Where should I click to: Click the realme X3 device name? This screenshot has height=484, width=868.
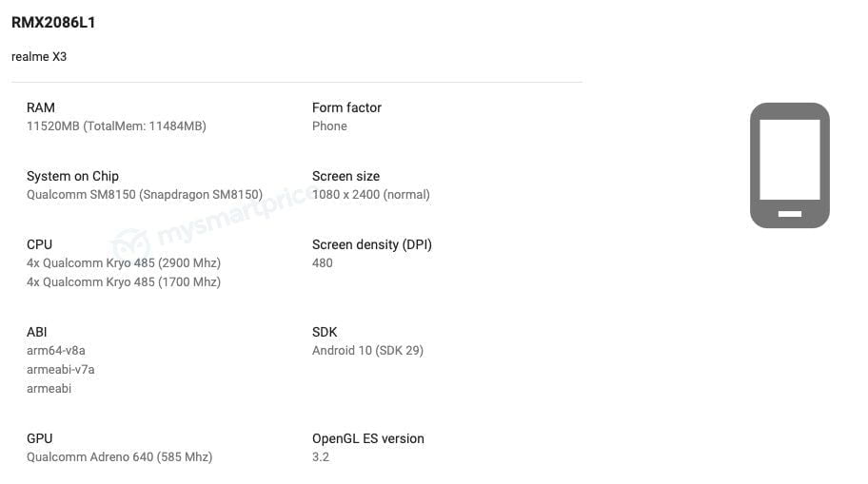click(39, 56)
